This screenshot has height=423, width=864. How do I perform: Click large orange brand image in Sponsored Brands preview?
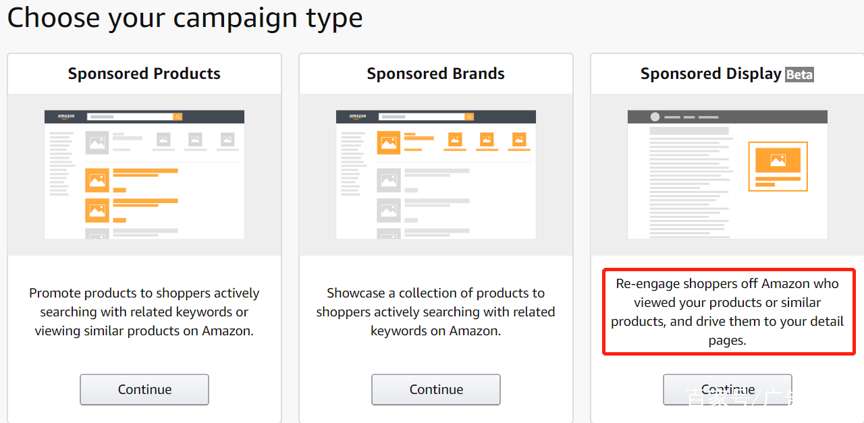pos(388,143)
